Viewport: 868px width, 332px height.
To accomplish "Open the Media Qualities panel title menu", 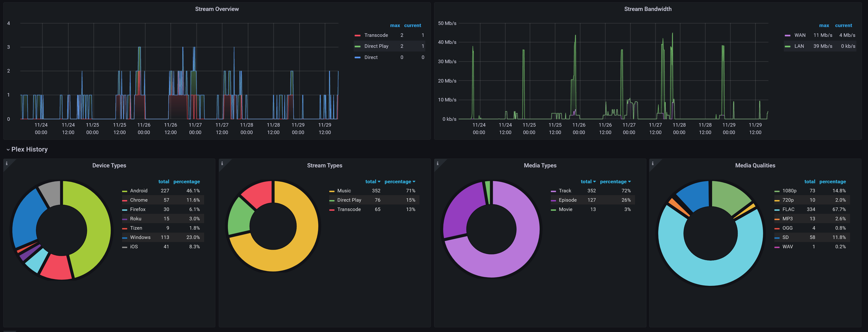I will click(x=755, y=166).
